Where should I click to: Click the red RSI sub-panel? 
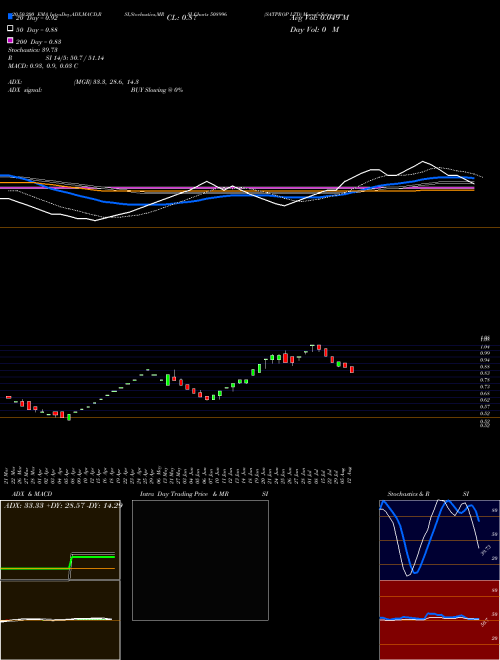pos(439,620)
